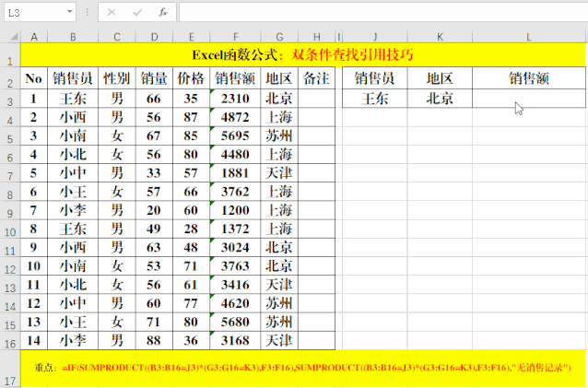The width and height of the screenshot is (588, 388).
Task: Select the 北京 lookup cell in column K
Action: coord(440,98)
